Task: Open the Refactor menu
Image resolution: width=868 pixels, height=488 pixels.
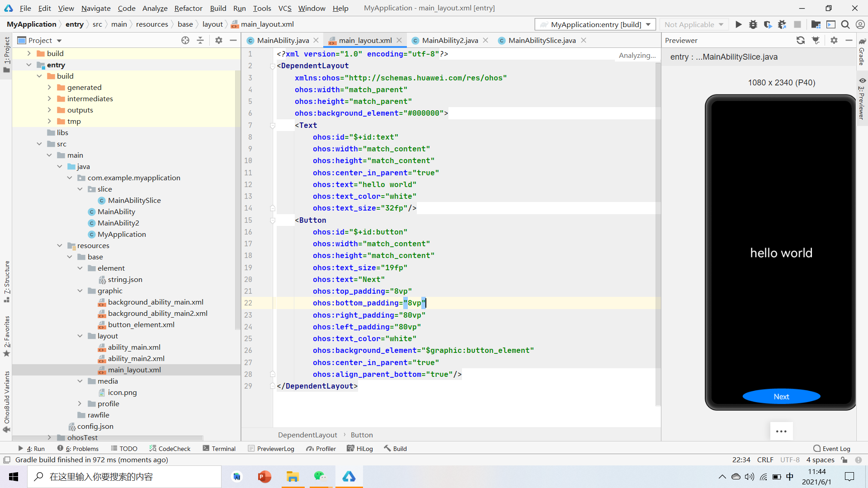Action: pyautogui.click(x=188, y=8)
